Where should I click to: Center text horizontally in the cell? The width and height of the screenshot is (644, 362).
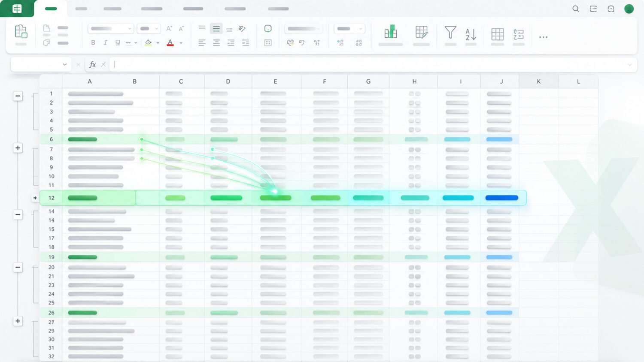pyautogui.click(x=216, y=42)
